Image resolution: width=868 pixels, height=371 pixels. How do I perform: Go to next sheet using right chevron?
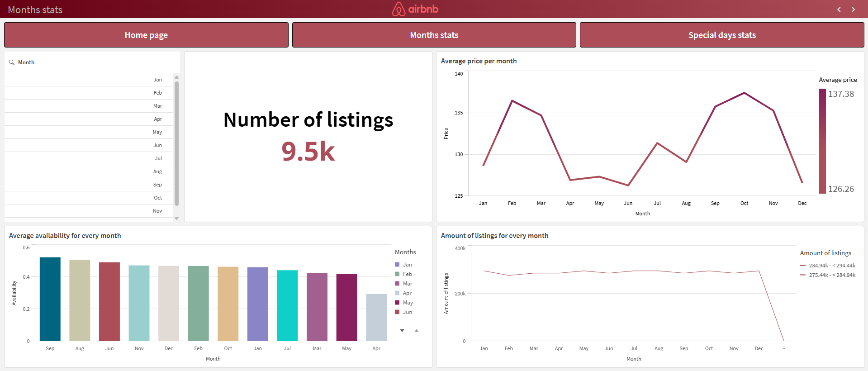[x=854, y=10]
